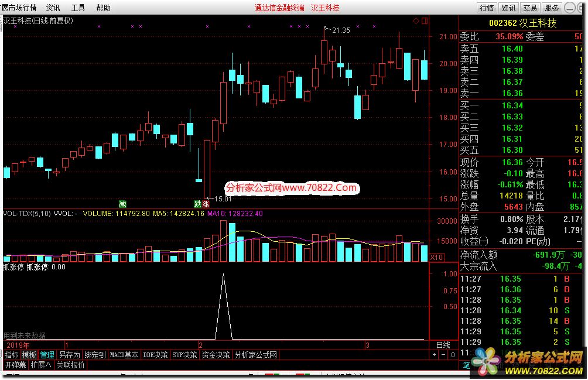Click the MA5: 142824.16 value
This screenshot has width=588, height=380.
pos(179,214)
